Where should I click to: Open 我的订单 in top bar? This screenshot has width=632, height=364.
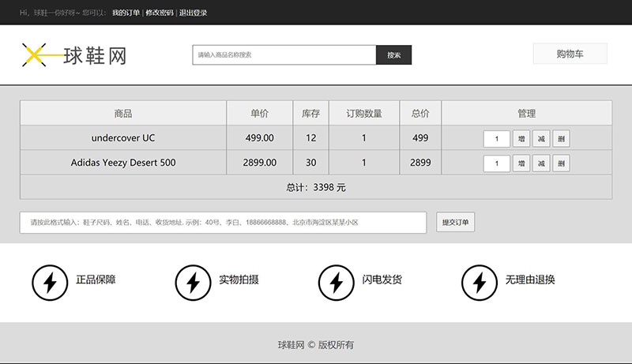pos(126,13)
